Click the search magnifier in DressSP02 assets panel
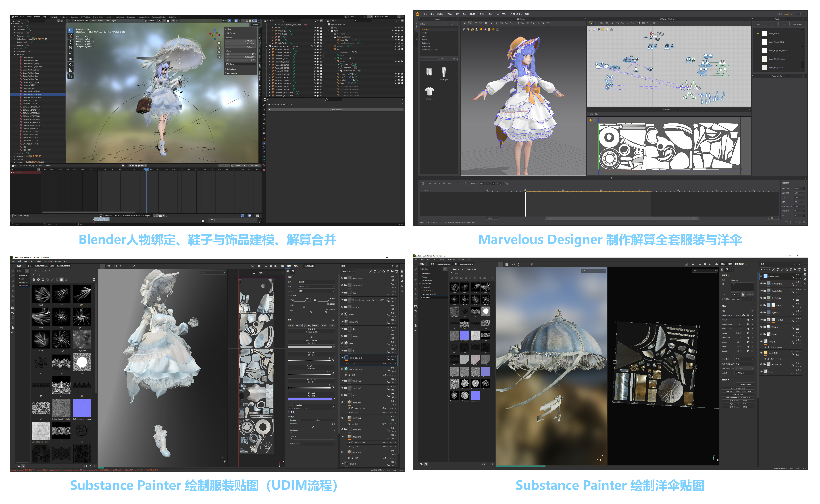820x504 pixels. point(34,275)
